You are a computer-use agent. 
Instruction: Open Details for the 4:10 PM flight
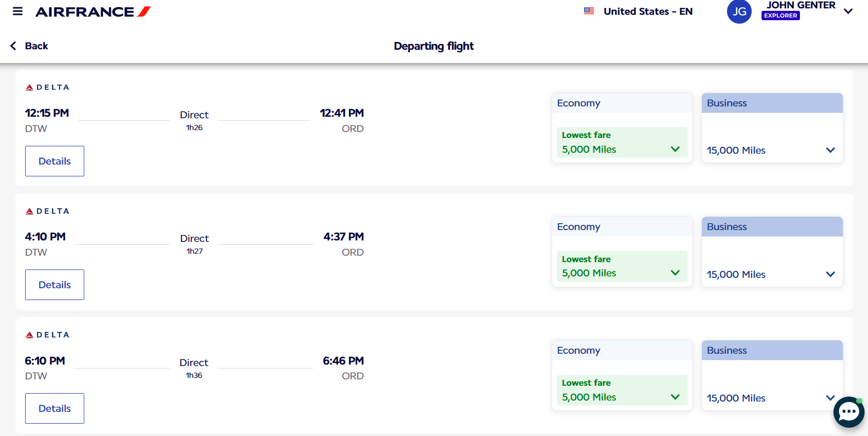pyautogui.click(x=55, y=285)
